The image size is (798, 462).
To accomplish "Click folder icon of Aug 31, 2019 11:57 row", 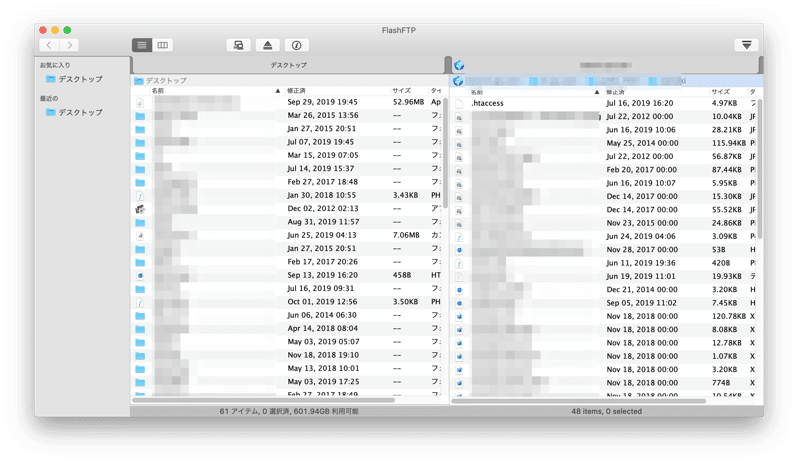I will point(140,222).
